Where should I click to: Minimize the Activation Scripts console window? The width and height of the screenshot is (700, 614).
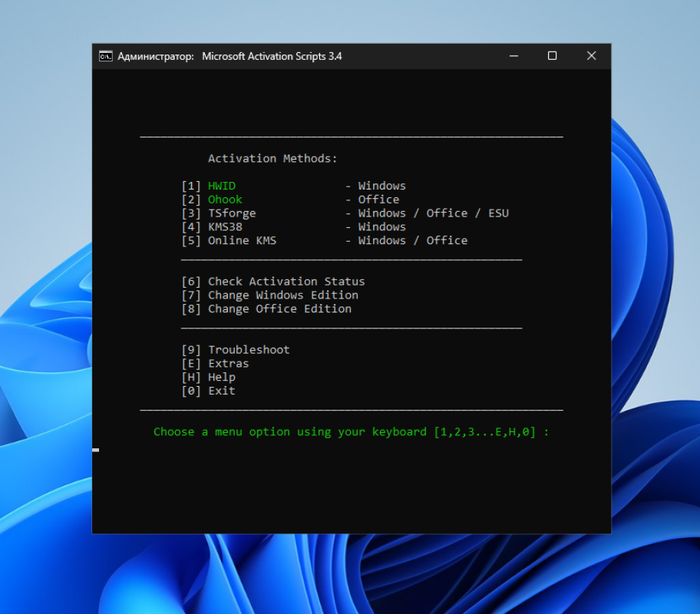pyautogui.click(x=513, y=56)
